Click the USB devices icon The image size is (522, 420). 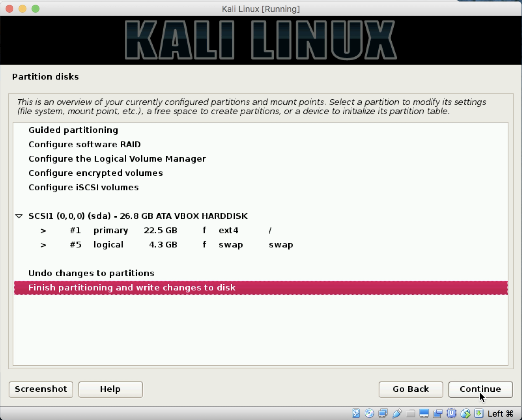[x=397, y=413]
